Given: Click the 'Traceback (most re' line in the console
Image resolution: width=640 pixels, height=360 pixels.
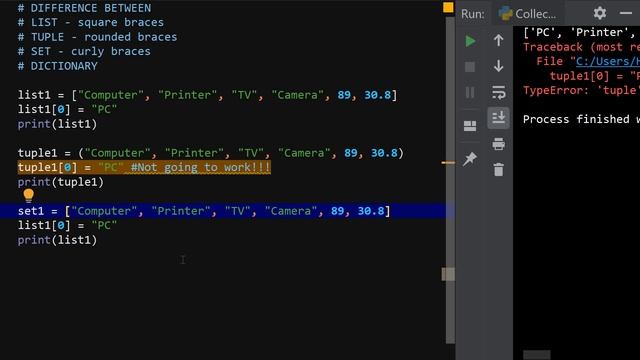Looking at the screenshot, I should point(581,47).
